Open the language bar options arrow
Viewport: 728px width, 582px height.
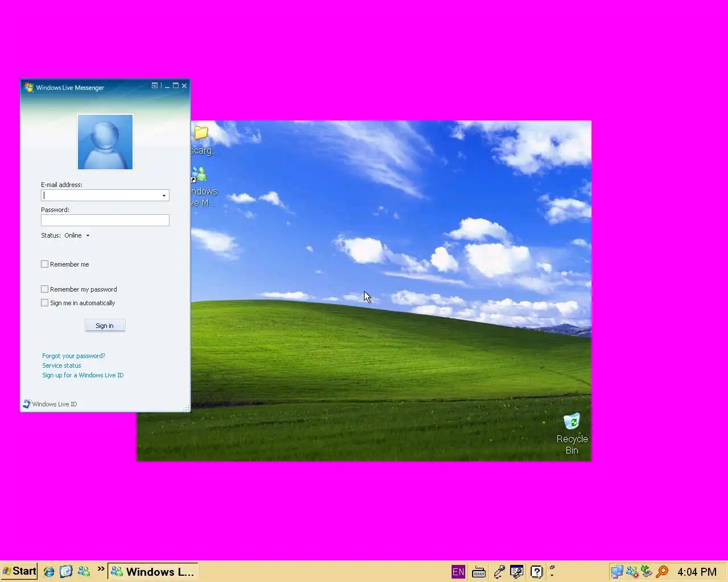552,575
